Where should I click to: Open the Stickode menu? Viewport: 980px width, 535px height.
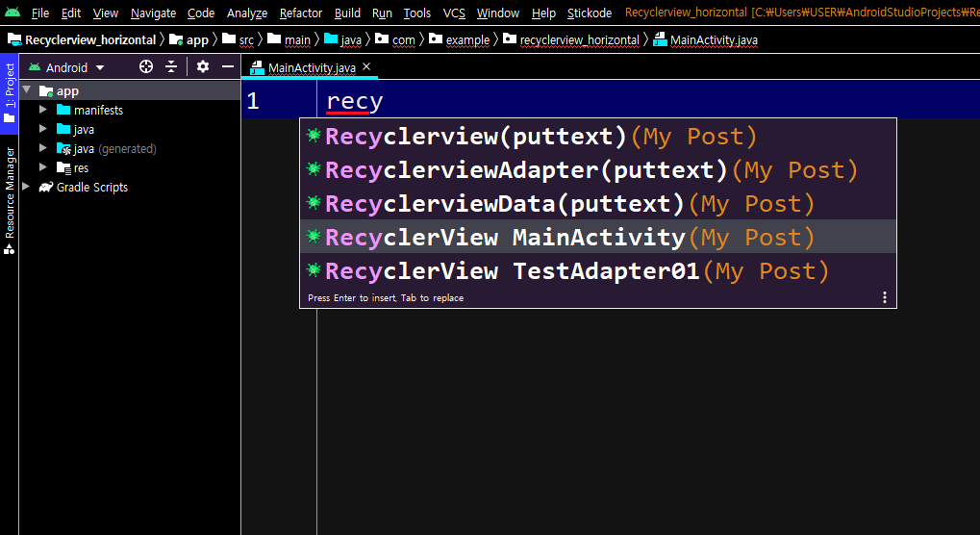point(590,13)
